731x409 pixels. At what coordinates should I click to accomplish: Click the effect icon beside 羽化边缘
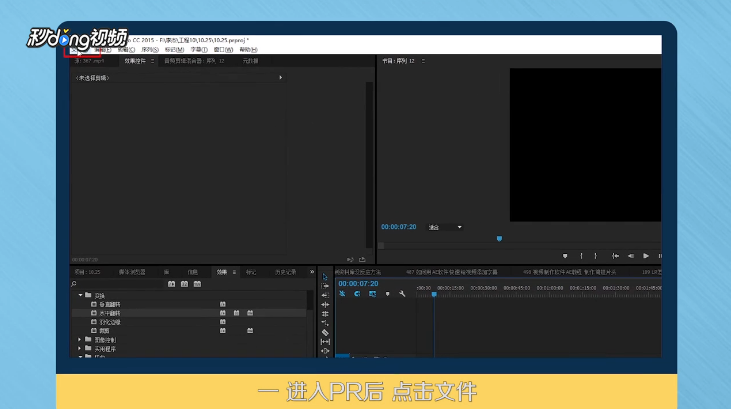point(94,322)
